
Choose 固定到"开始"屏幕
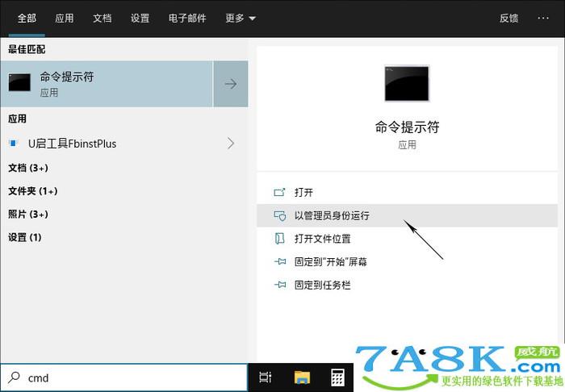click(407, 261)
